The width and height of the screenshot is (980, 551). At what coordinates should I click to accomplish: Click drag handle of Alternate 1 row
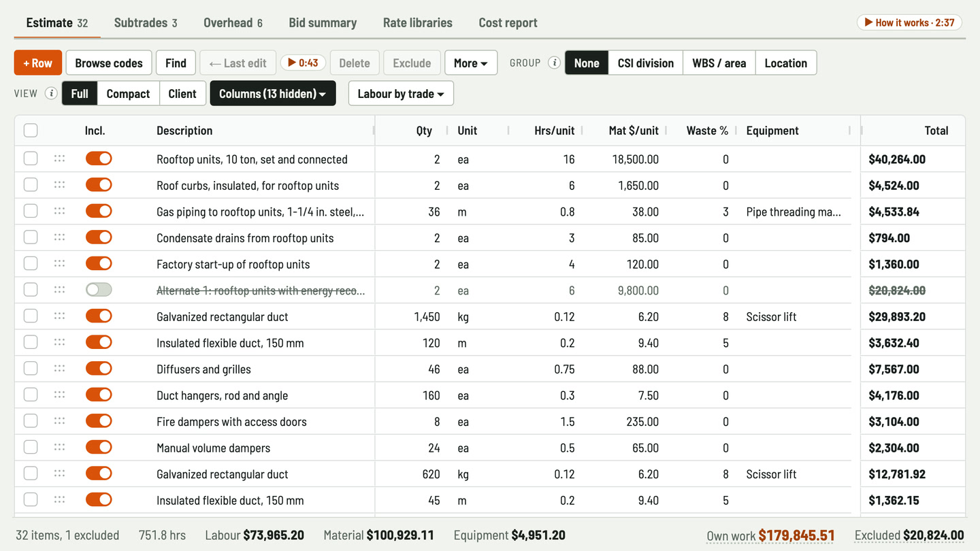point(59,290)
